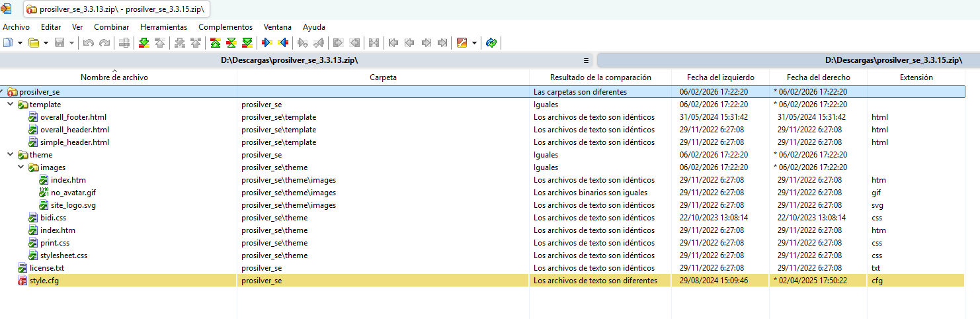The height and width of the screenshot is (319, 980).
Task: Open the Combinar menu
Action: click(111, 27)
